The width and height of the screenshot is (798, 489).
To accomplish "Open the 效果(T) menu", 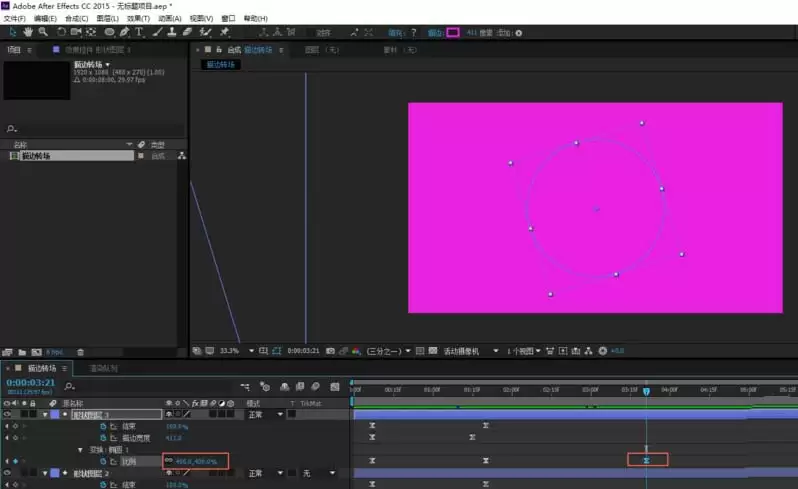I will click(x=138, y=18).
